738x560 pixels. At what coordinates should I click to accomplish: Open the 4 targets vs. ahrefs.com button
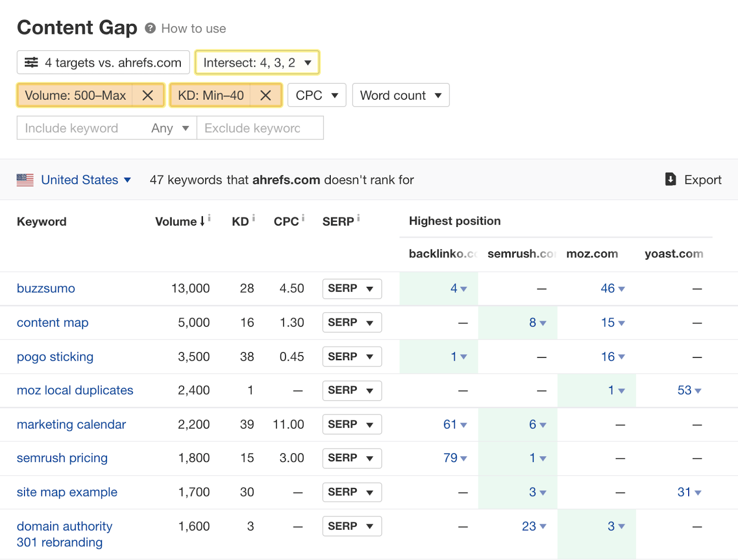[103, 63]
